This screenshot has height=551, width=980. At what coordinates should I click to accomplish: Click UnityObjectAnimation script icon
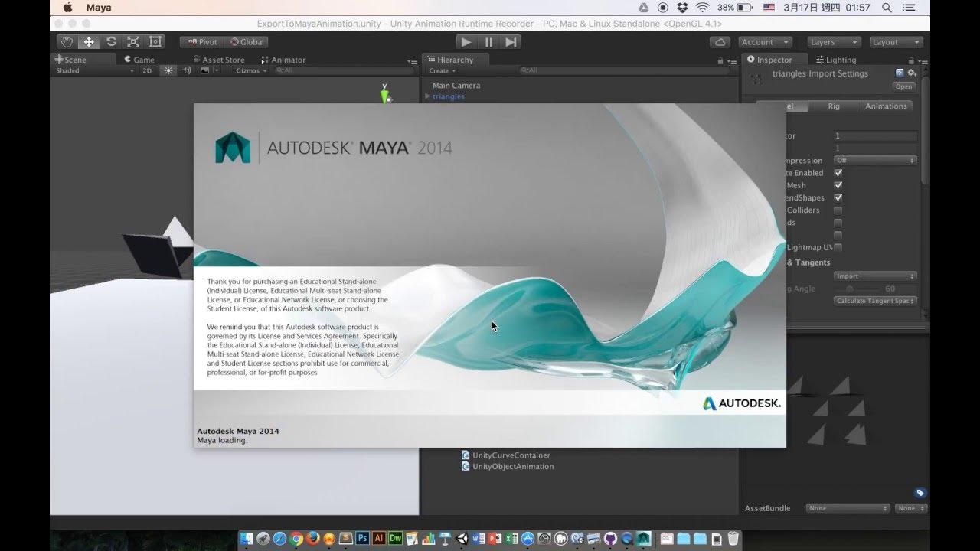click(465, 466)
